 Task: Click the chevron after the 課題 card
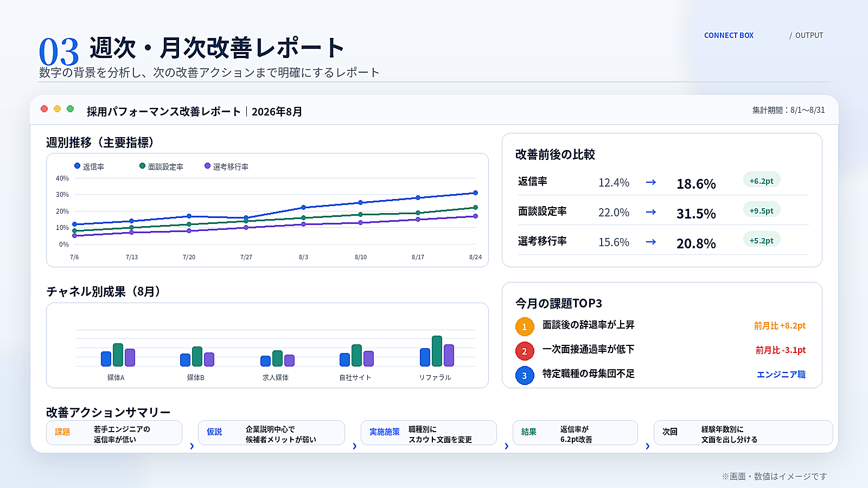tap(192, 446)
